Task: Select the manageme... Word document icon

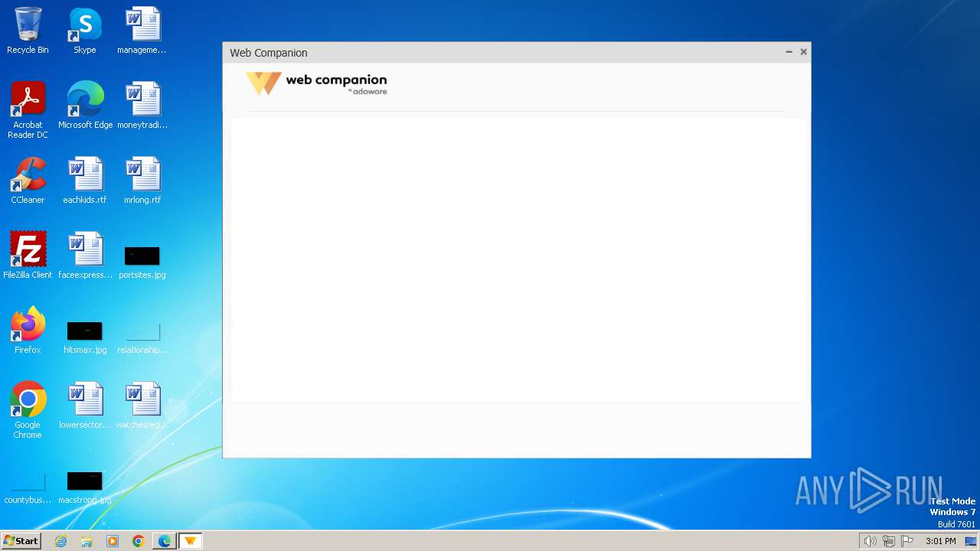Action: click(x=142, y=31)
